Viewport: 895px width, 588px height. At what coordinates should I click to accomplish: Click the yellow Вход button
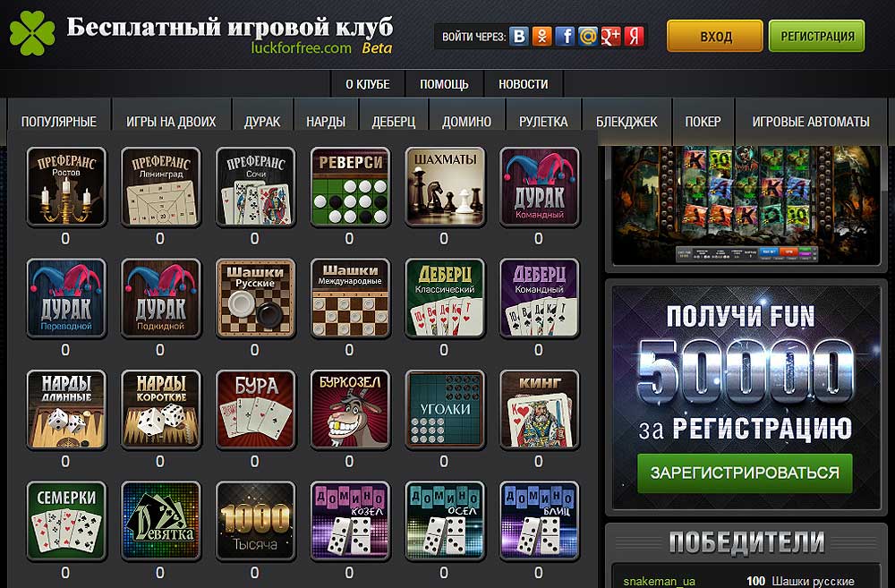point(714,37)
